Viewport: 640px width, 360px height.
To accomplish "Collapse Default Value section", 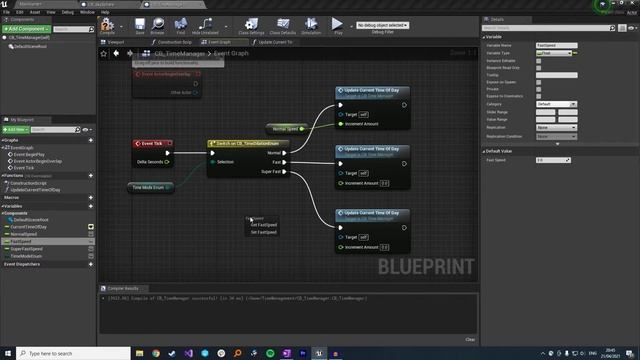I will point(484,151).
